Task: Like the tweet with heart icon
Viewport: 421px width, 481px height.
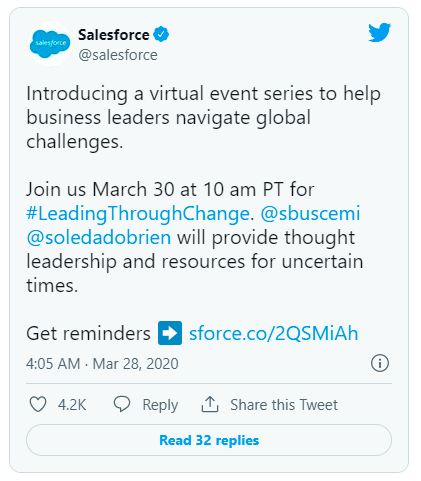Action: coord(38,404)
